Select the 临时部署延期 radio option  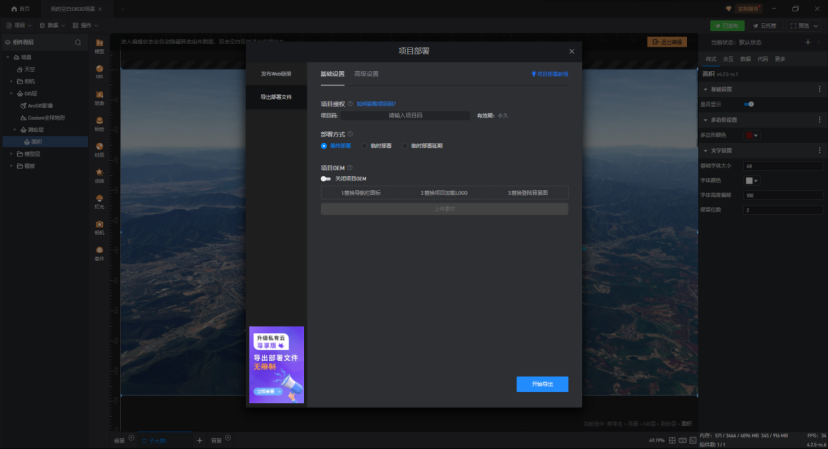(405, 146)
